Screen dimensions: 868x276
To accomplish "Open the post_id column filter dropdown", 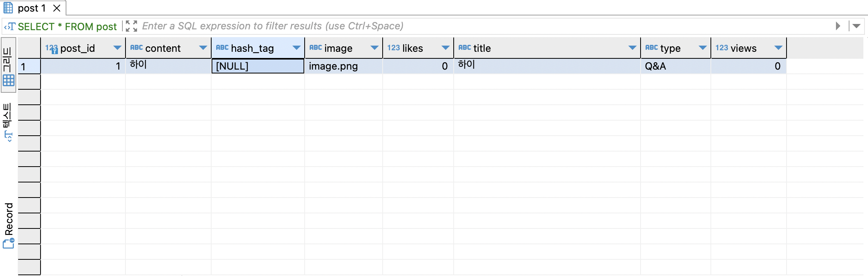I will pyautogui.click(x=117, y=48).
